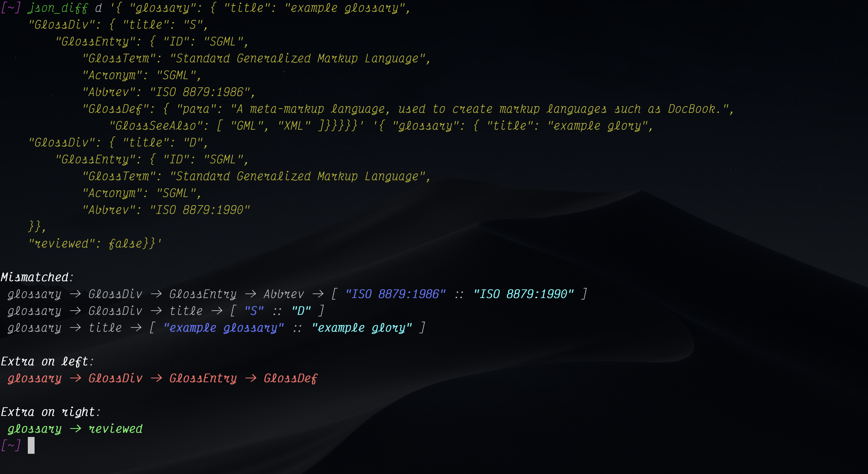Image resolution: width=868 pixels, height=474 pixels.
Task: Click the "ISO 8879:1990" mismatched value
Action: (523, 294)
